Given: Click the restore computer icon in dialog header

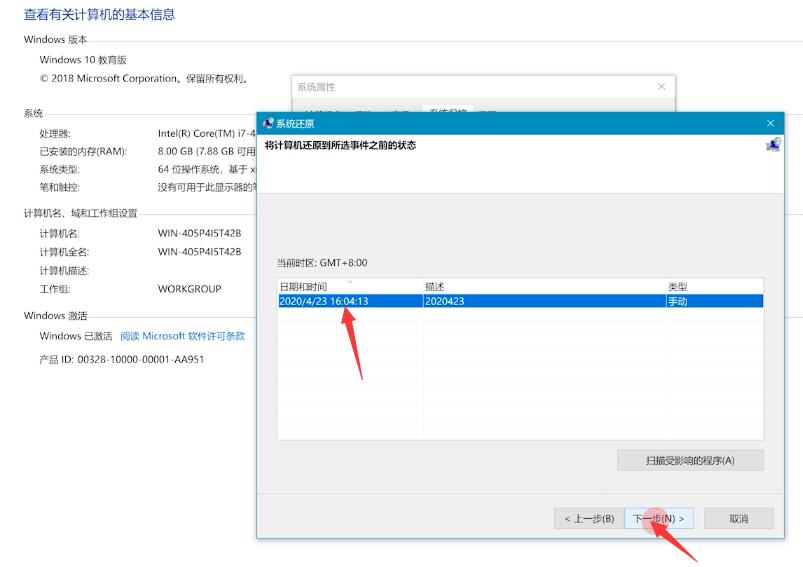Looking at the screenshot, I should tap(773, 145).
